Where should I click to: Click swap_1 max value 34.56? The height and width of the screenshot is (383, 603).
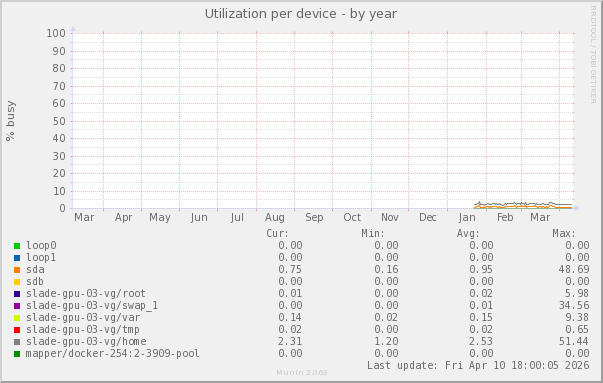[574, 305]
